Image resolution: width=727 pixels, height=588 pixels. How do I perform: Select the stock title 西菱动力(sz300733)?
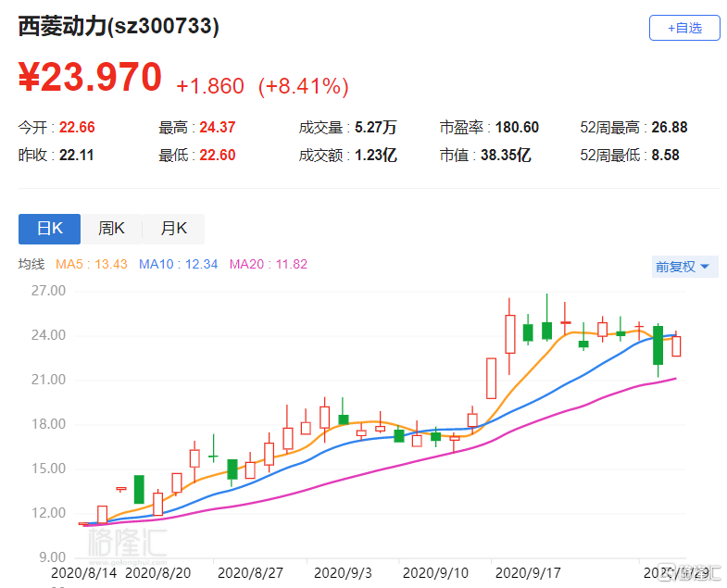tap(119, 26)
